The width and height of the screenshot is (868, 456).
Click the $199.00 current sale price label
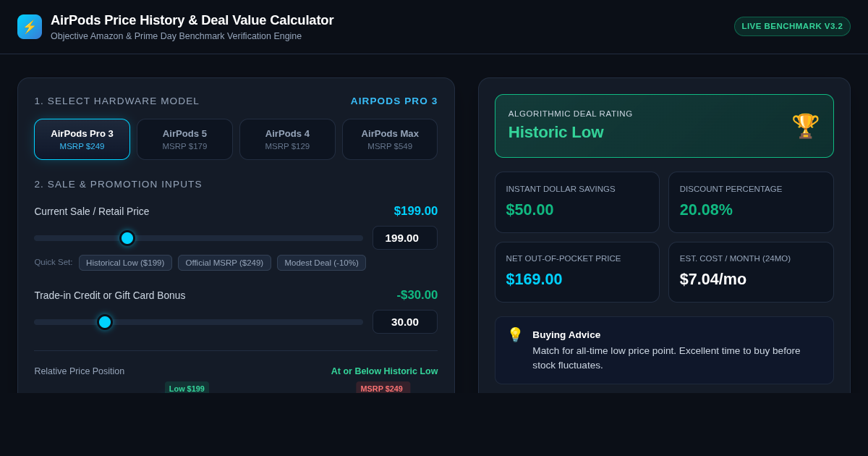pos(416,211)
